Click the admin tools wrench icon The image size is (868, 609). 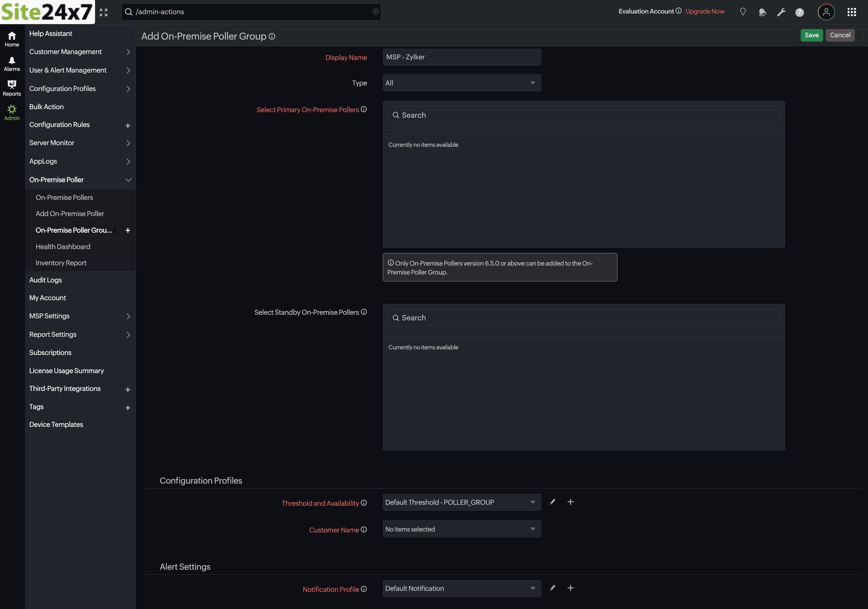pos(781,12)
